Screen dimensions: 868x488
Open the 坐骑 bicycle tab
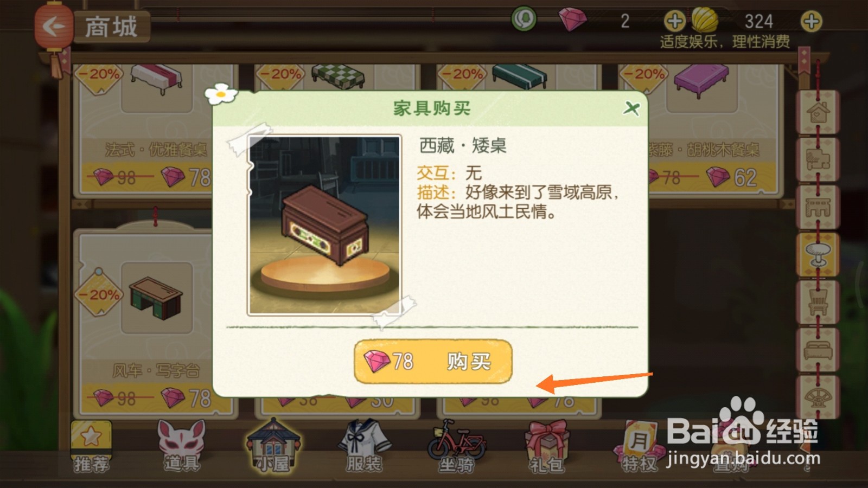pos(456,446)
